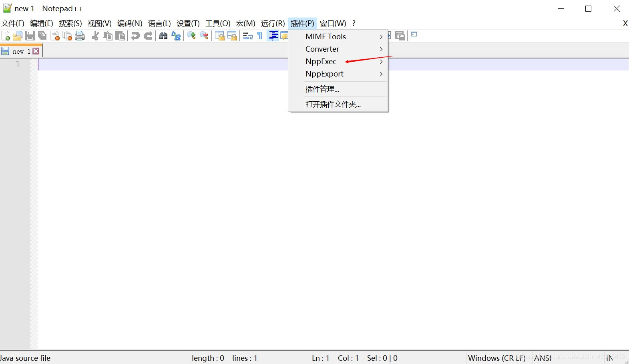Choose 打开插件文件夹... menu entry

[x=338, y=104]
